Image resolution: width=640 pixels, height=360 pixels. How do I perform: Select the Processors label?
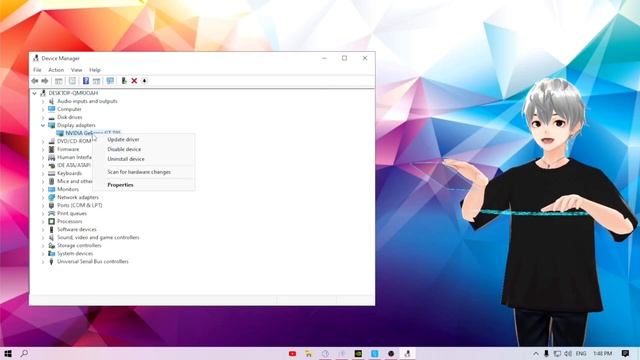(69, 222)
